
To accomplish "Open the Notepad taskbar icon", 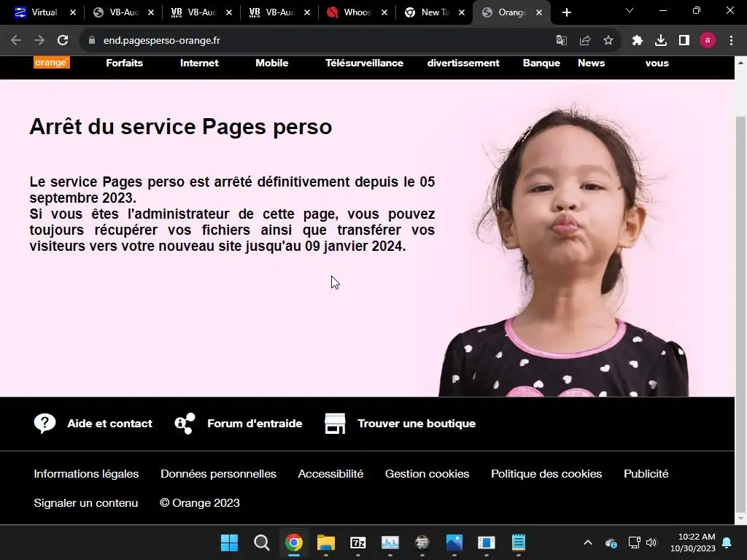I will [x=519, y=542].
